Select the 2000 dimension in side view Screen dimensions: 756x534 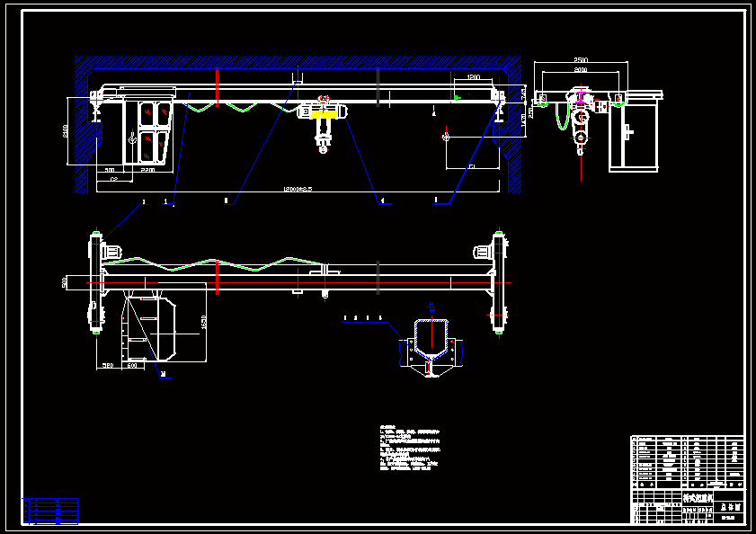(581, 69)
